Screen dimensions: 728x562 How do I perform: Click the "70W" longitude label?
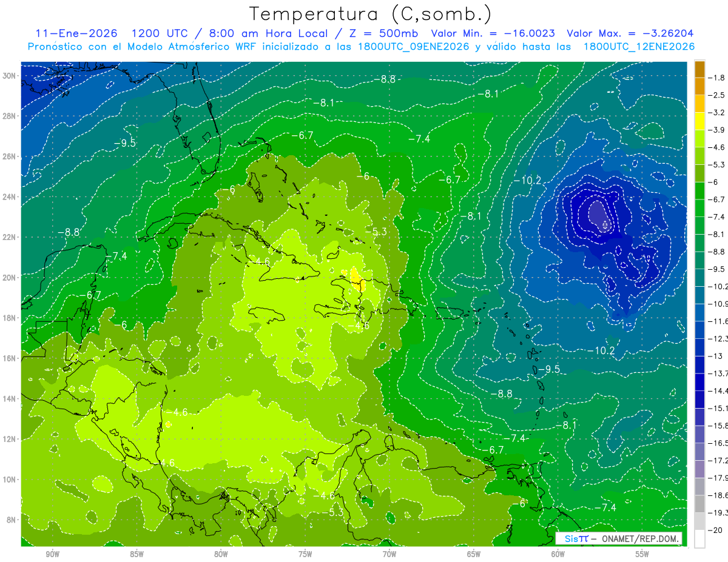(x=389, y=554)
